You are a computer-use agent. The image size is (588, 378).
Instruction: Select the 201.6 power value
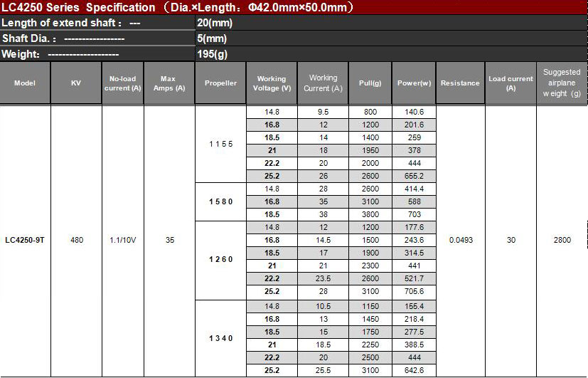(x=414, y=125)
